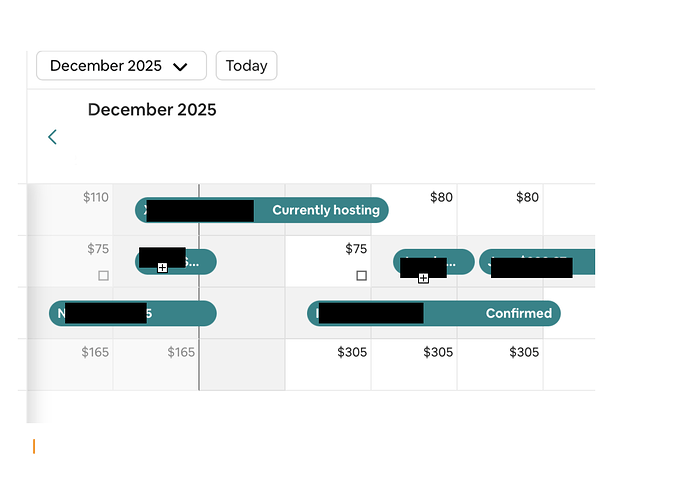Screen dimensions: 690x479
Task: Select the $110 price cell
Action: tap(96, 198)
